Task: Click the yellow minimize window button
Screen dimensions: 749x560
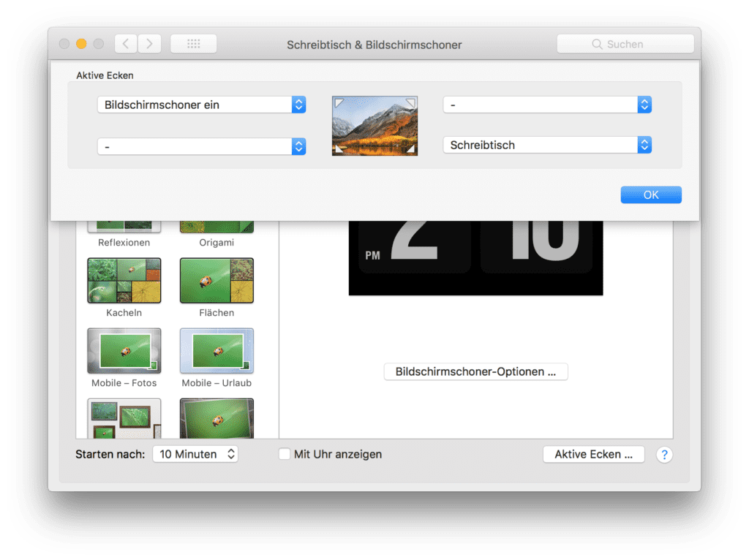Action: 81,44
